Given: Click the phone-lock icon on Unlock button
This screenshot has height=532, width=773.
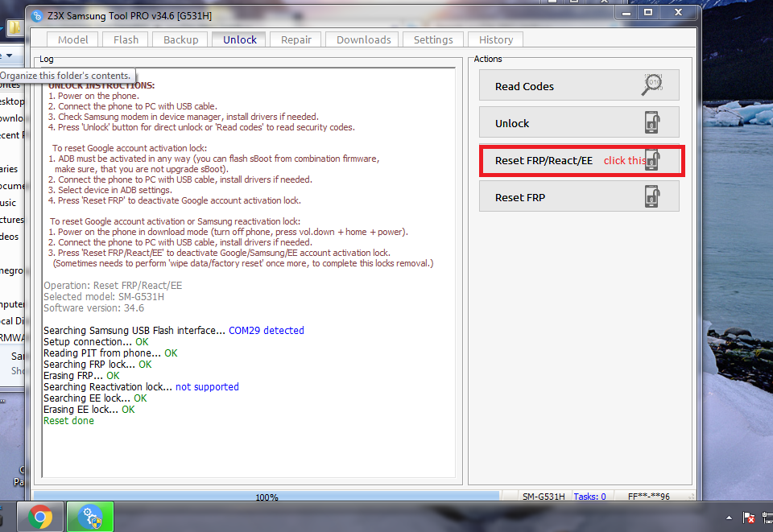Looking at the screenshot, I should tap(652, 122).
